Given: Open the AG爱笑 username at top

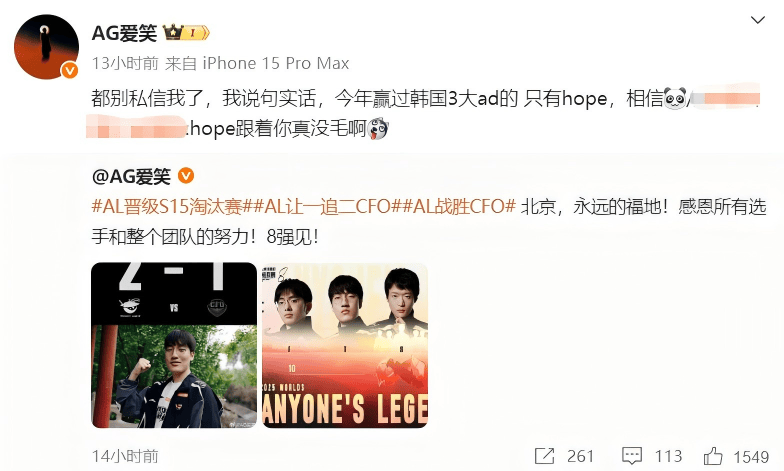Looking at the screenshot, I should pos(124,33).
